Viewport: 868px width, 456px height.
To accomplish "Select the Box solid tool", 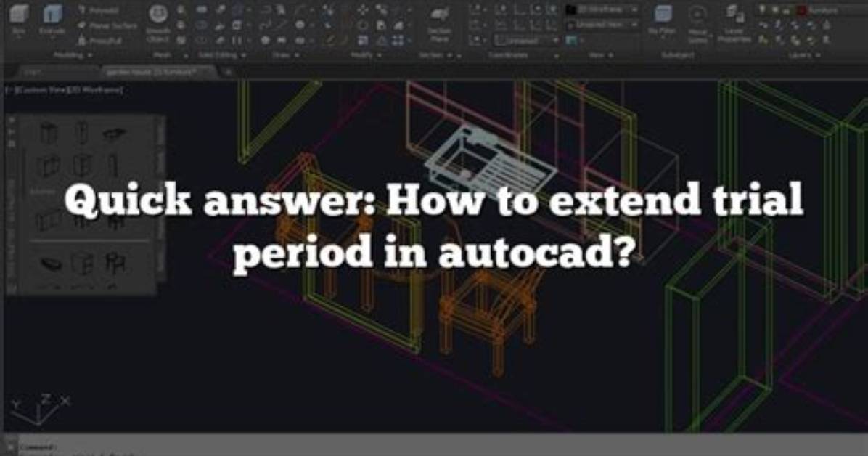I will click(x=18, y=20).
